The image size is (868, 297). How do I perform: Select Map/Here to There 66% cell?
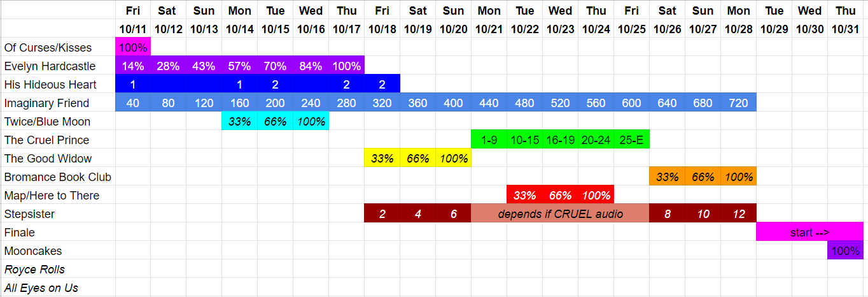pos(561,196)
